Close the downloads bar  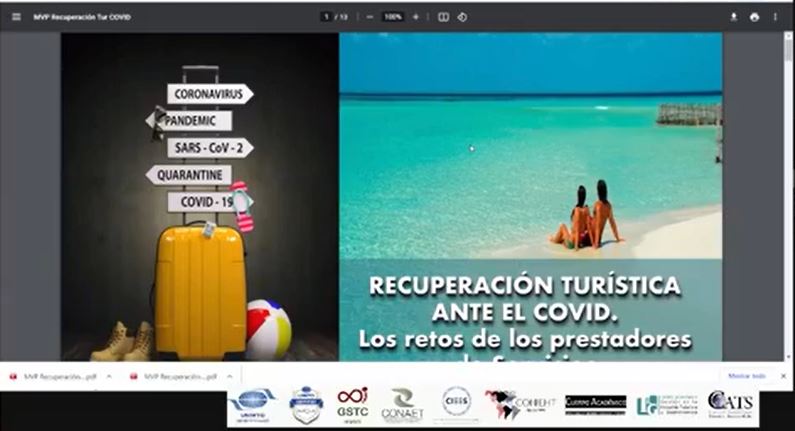(x=783, y=376)
